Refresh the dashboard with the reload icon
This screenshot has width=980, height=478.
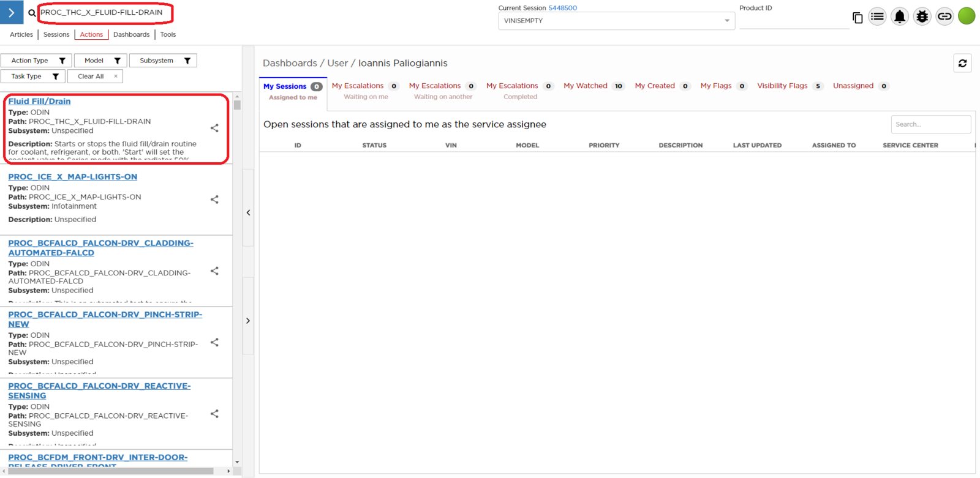[x=962, y=63]
